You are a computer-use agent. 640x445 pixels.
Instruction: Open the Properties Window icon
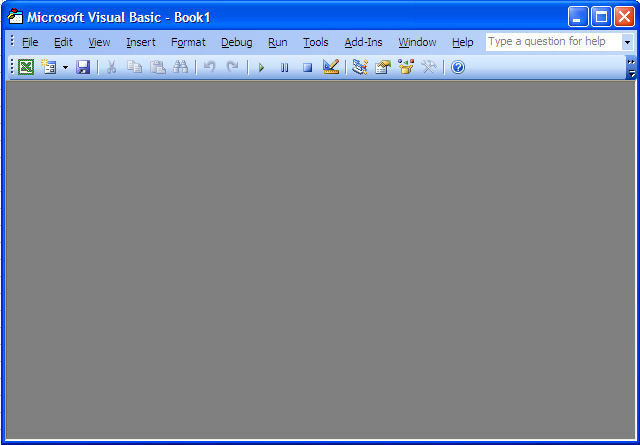coord(383,67)
